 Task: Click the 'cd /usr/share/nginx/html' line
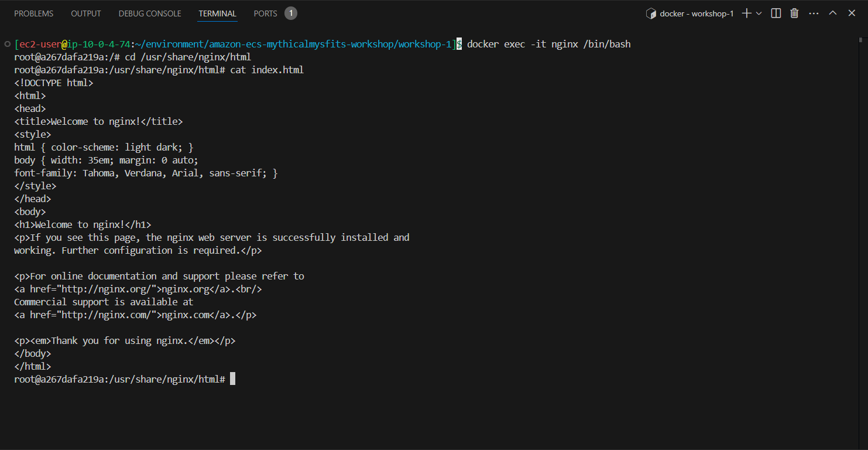132,57
